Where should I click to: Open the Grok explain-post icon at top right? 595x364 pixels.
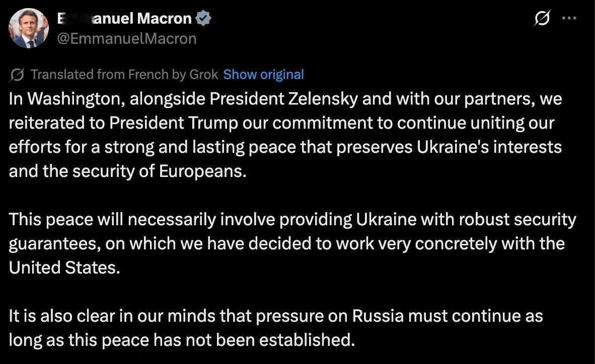(542, 18)
